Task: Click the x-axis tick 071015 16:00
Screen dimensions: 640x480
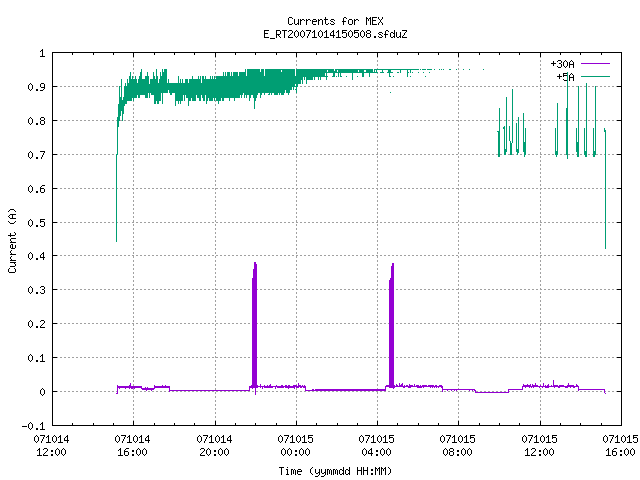Action: (620, 445)
